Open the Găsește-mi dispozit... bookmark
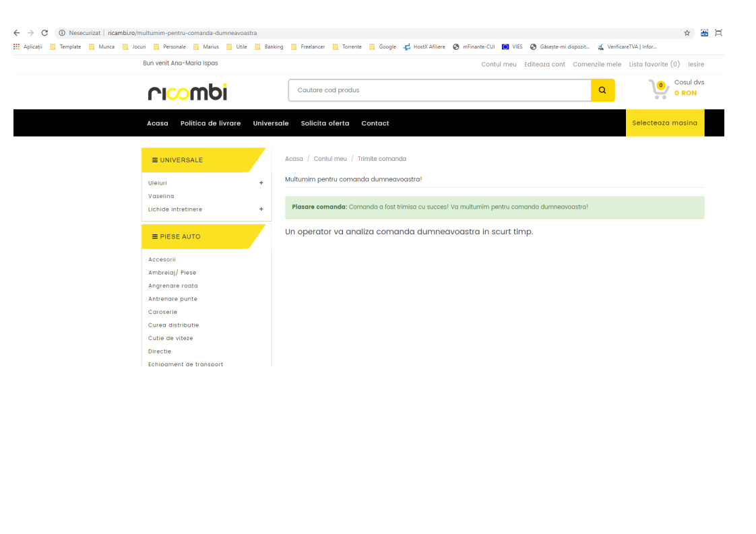This screenshot has height=534, width=756. [560, 46]
